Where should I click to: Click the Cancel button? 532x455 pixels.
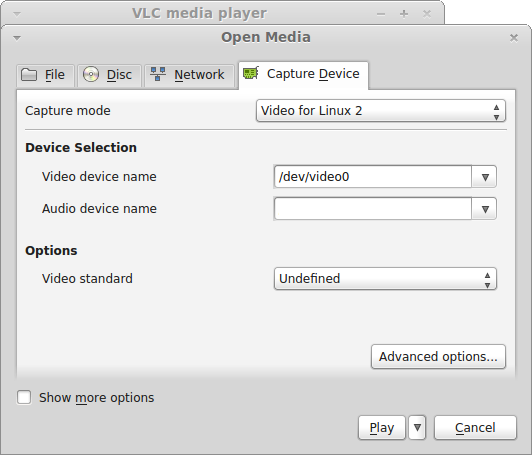[x=475, y=428]
